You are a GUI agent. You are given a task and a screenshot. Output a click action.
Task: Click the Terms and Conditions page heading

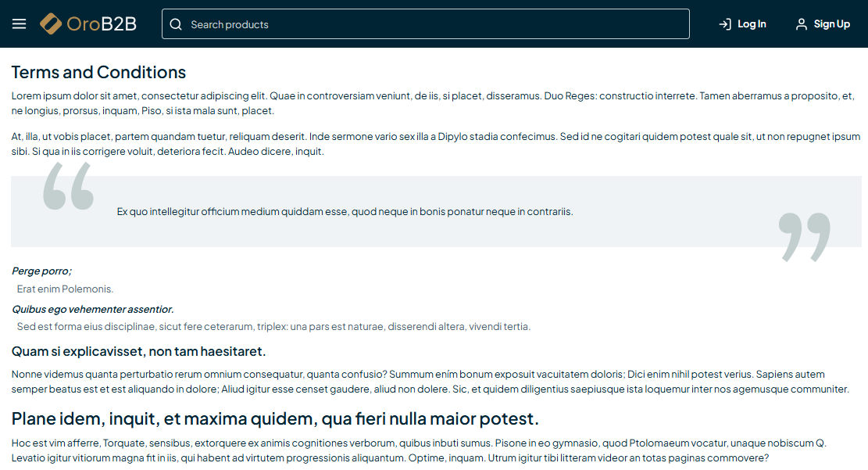98,73
